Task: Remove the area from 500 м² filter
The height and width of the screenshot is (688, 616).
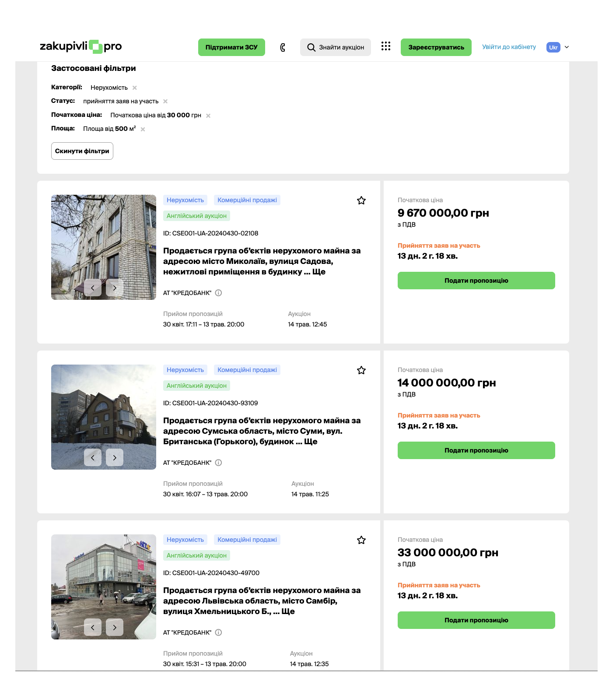Action: pos(143,130)
